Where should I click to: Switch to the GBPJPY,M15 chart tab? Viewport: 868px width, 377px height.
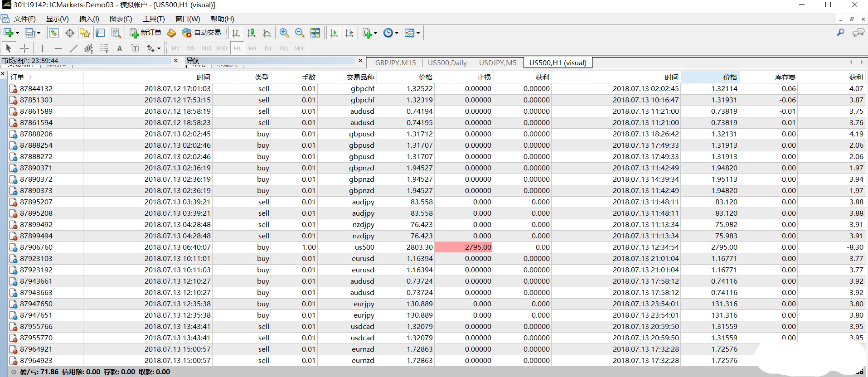[x=395, y=63]
